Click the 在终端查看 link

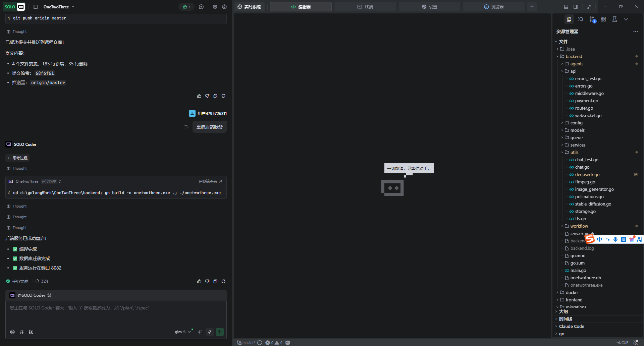click(x=210, y=181)
